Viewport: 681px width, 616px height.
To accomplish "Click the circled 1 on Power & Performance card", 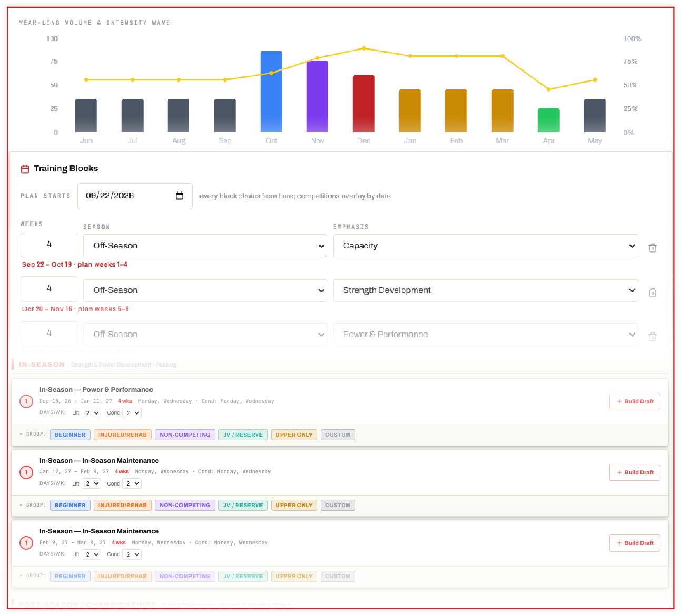I will (26, 401).
